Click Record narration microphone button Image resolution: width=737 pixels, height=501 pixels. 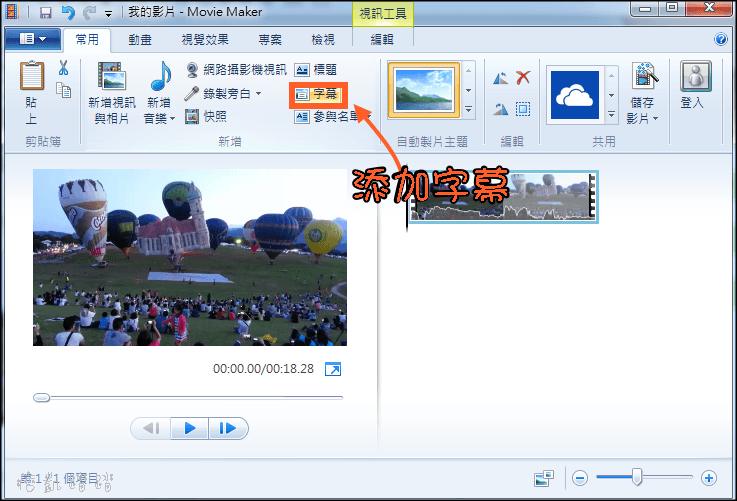click(217, 94)
